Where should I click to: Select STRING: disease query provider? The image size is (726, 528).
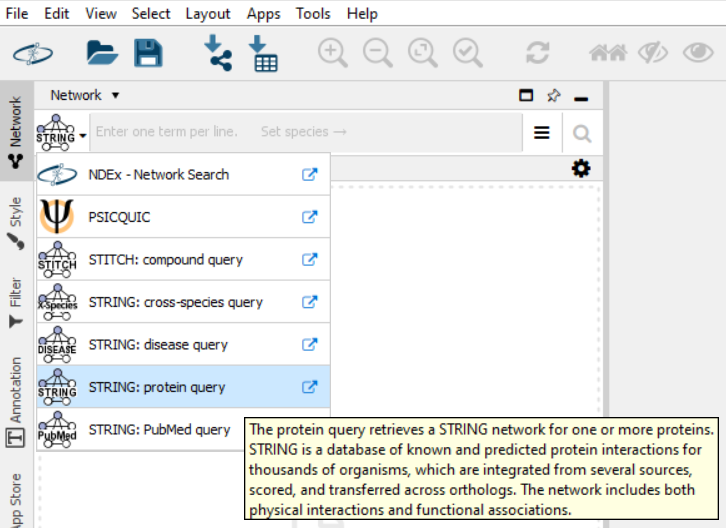(x=183, y=345)
